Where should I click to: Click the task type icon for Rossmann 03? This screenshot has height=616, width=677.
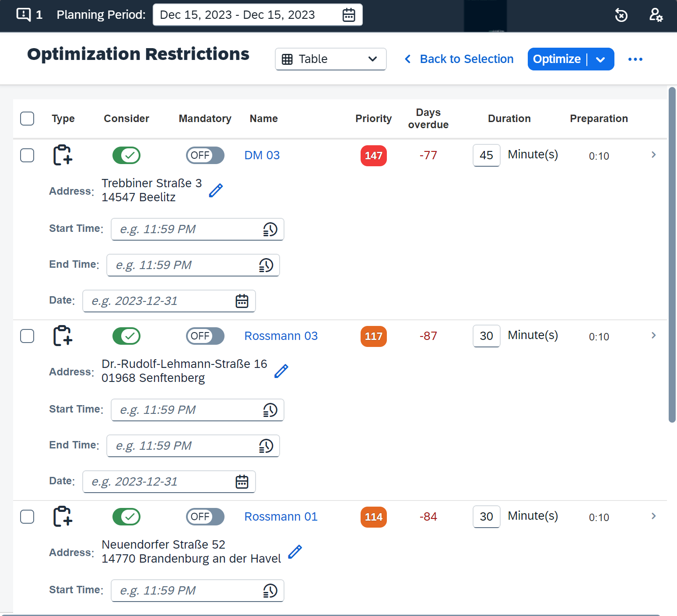tap(63, 336)
